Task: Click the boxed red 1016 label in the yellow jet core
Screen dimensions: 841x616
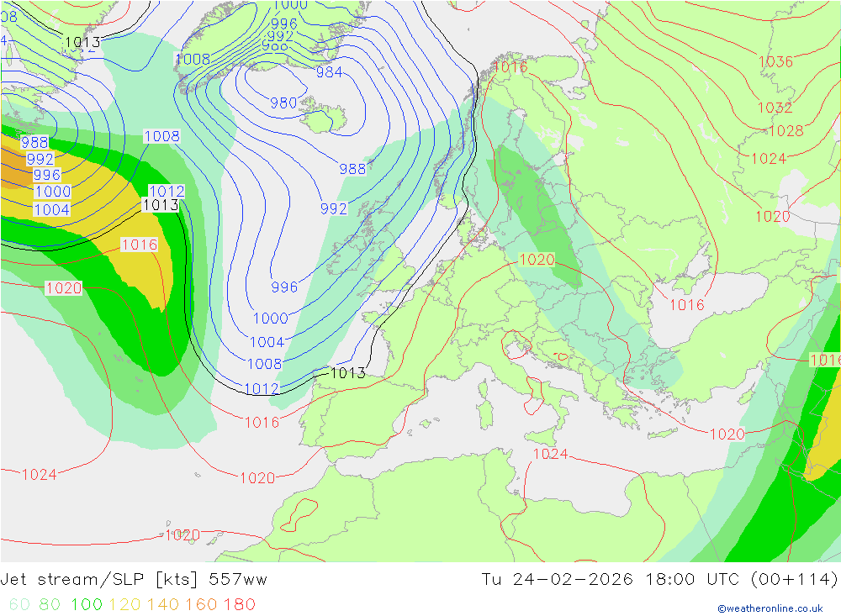Action: point(140,245)
